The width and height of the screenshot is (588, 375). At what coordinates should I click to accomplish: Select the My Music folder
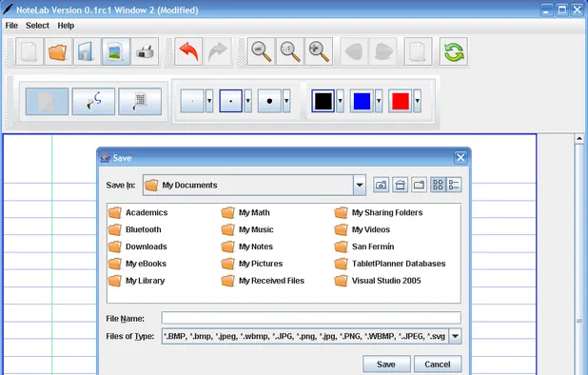(x=247, y=229)
